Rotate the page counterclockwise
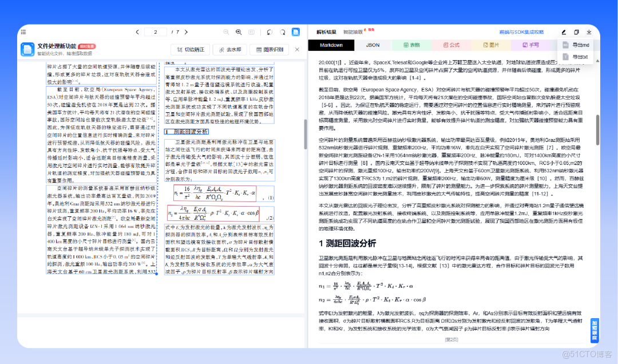The image size is (618, 364). [x=269, y=32]
